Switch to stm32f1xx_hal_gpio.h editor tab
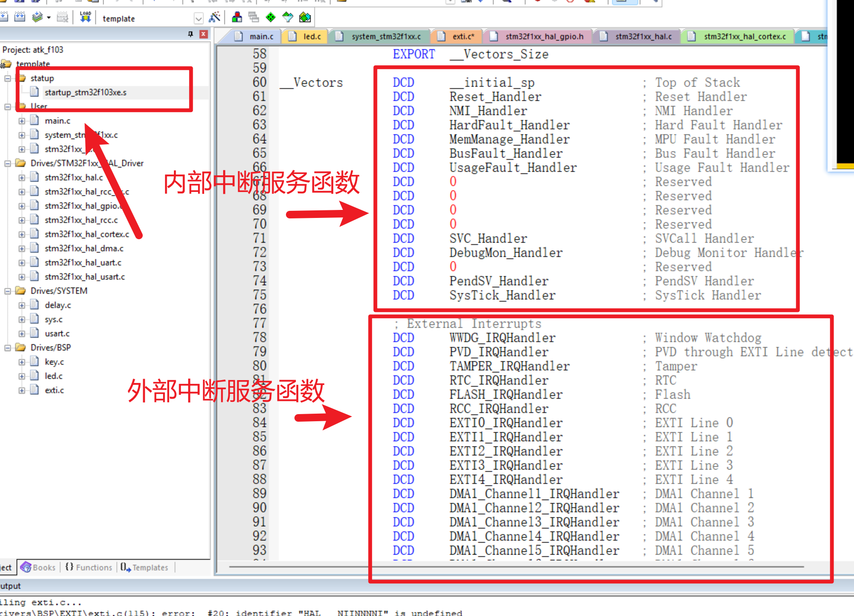Screen dimensions: 854x616 (x=538, y=36)
